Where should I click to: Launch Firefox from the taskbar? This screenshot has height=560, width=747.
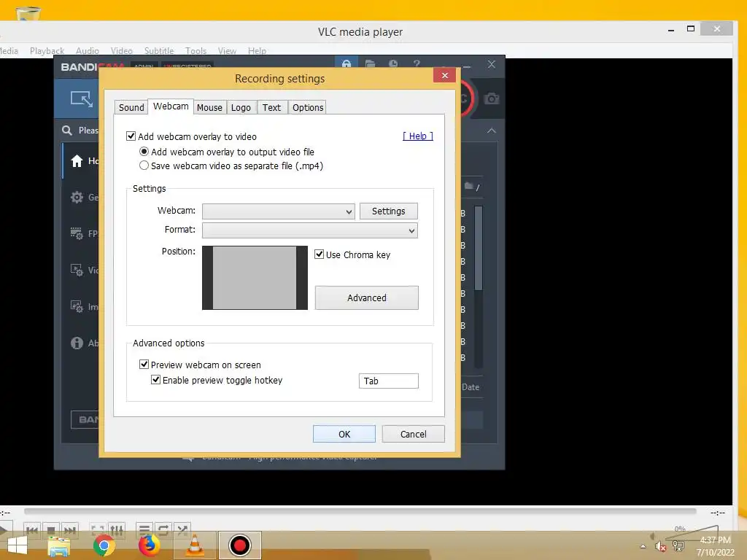pyautogui.click(x=149, y=545)
